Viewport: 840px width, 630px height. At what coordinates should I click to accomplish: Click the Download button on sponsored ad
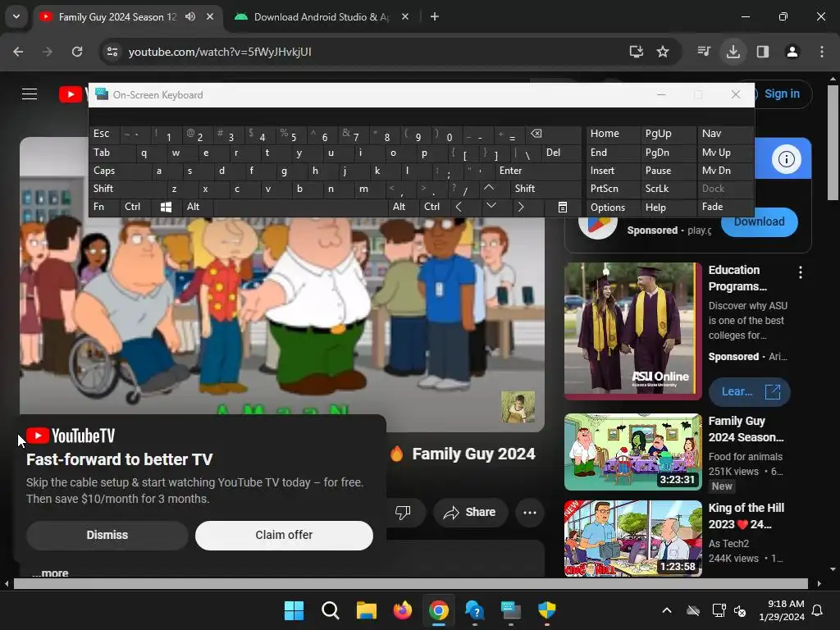(759, 221)
